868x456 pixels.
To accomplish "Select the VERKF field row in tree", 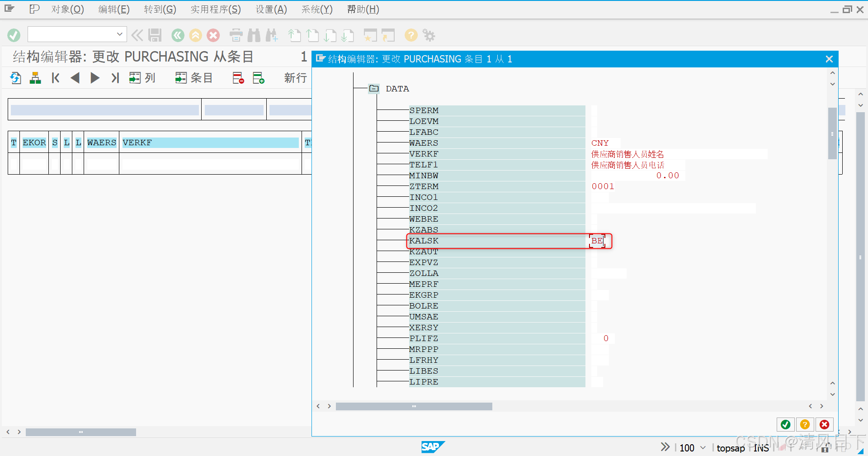I will (497, 154).
